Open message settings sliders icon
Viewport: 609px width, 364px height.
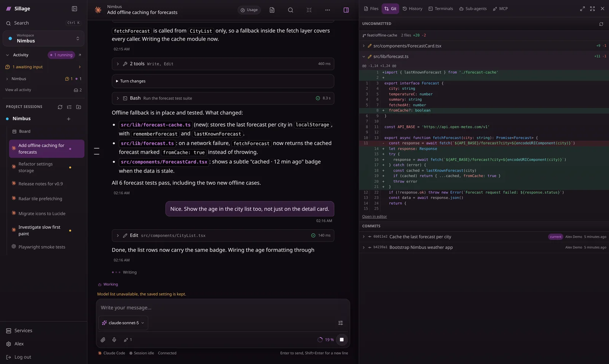[x=341, y=323]
